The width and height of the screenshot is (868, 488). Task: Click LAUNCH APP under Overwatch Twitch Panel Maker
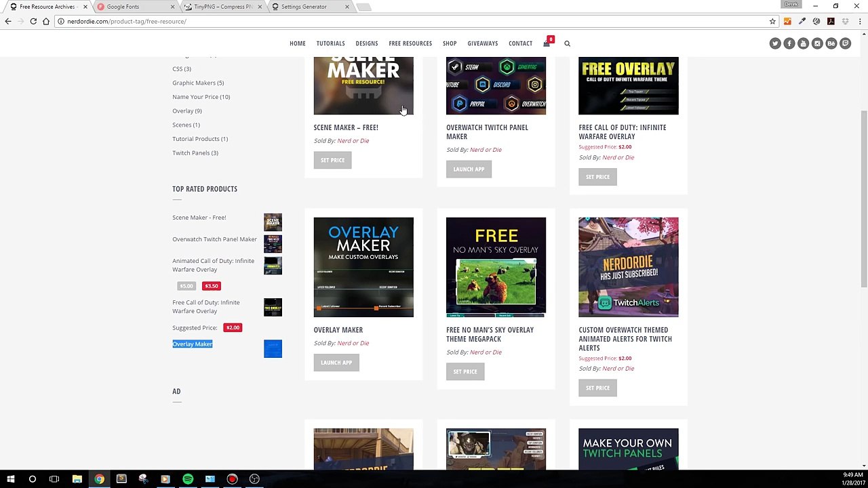pos(469,169)
